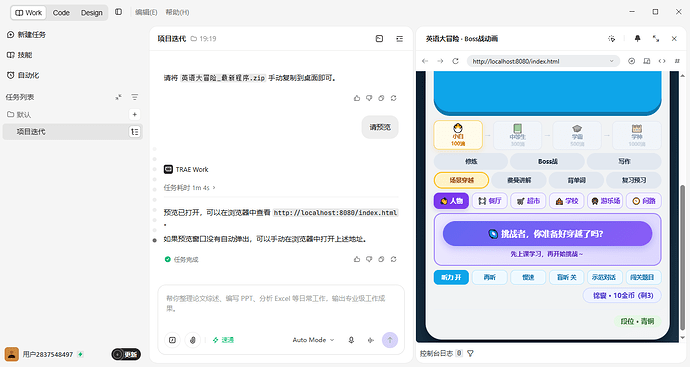Viewport: 690px width, 367px height.
Task: Click the preview pane vertical scrollbar
Action: (x=683, y=257)
